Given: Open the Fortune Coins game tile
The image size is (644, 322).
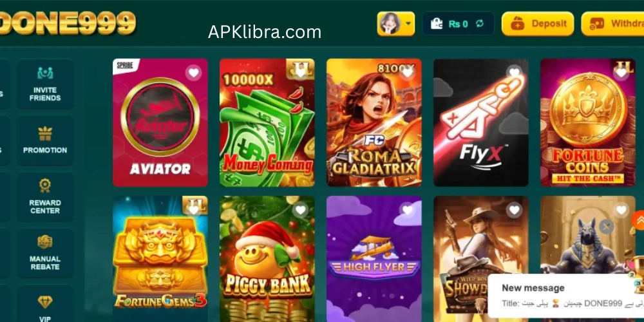Looking at the screenshot, I should (588, 122).
